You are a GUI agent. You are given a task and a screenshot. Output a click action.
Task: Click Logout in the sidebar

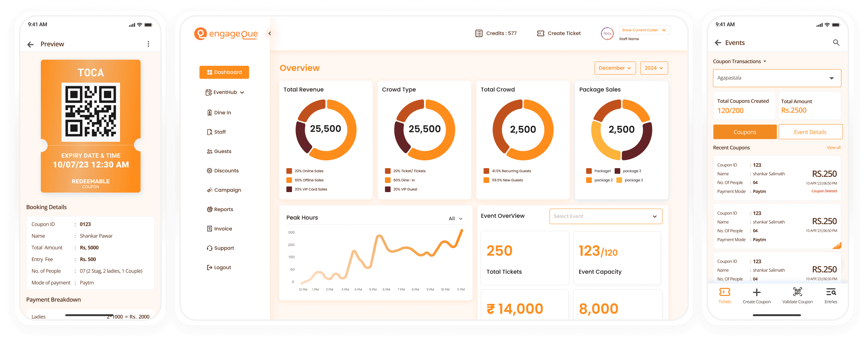[219, 267]
